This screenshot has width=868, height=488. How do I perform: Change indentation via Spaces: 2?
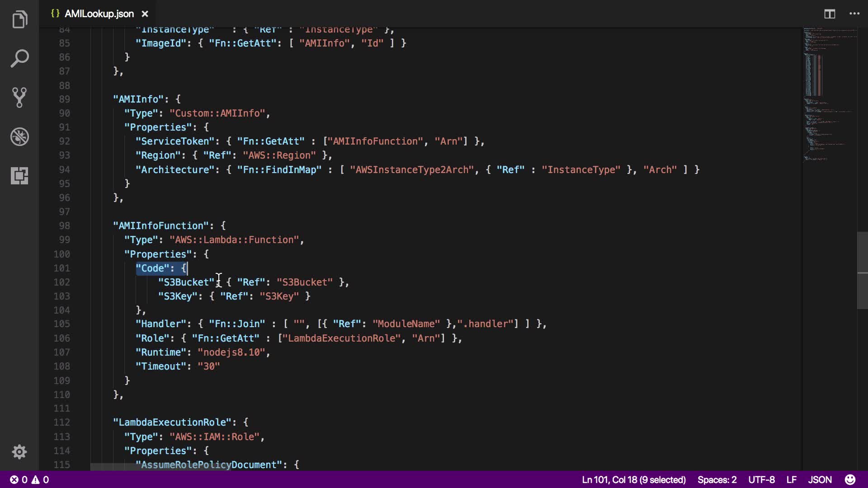[717, 479]
